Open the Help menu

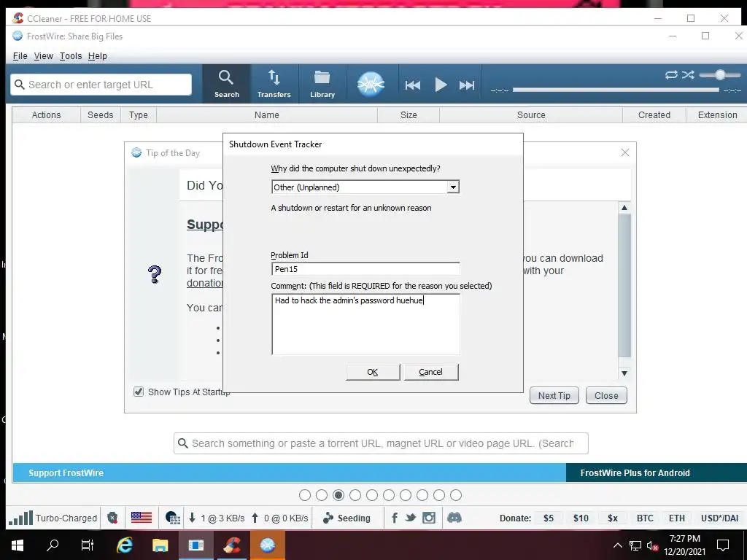[98, 55]
